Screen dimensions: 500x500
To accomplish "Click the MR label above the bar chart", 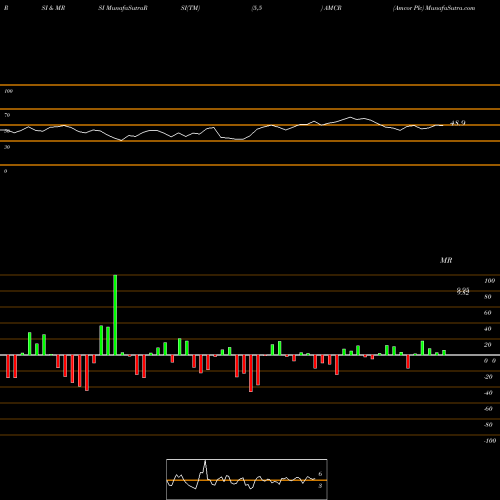I will tap(446, 260).
